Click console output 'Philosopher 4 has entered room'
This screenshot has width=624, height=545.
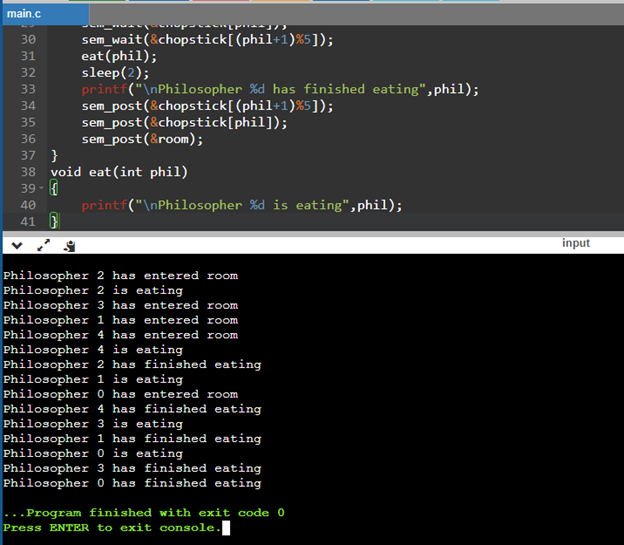tap(121, 335)
